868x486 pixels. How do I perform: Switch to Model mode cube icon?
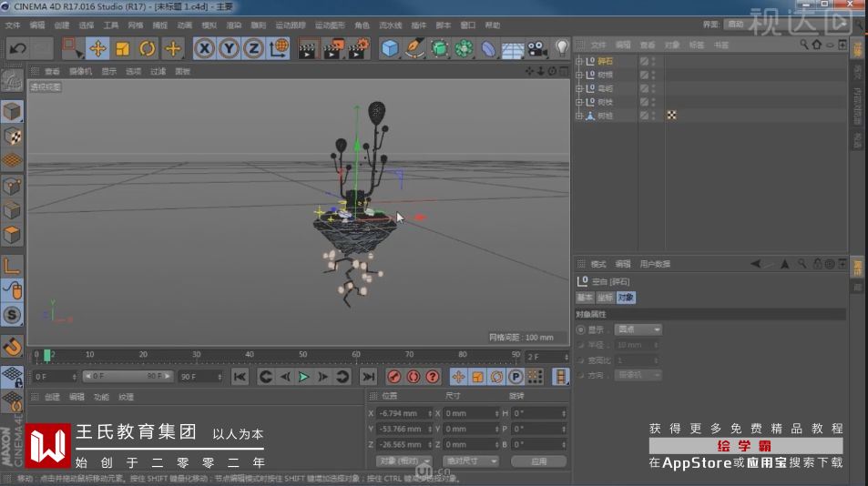(12, 111)
